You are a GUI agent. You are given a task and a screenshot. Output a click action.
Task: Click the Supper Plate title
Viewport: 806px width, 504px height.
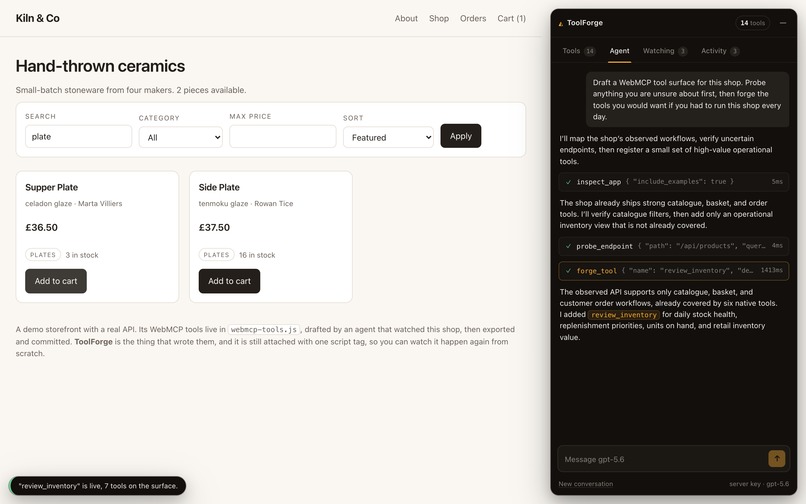point(51,187)
